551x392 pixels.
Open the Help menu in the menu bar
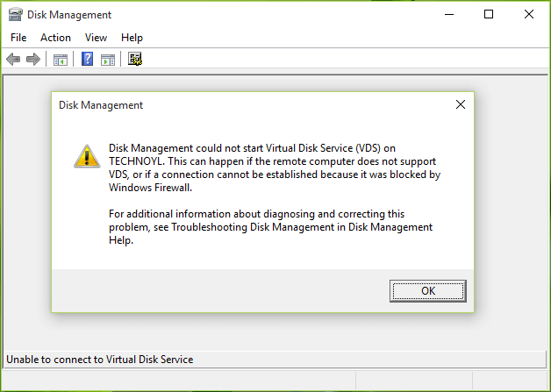click(132, 38)
